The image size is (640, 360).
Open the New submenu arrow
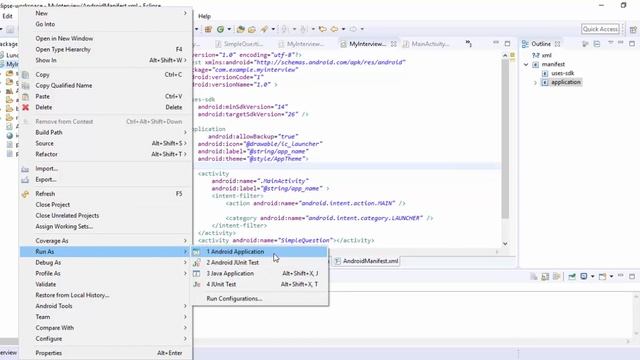pos(185,13)
